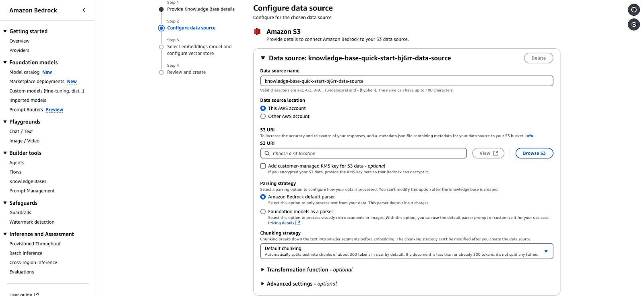Enable the customer-managed KMS key checkbox
The image size is (644, 296).
tap(263, 166)
